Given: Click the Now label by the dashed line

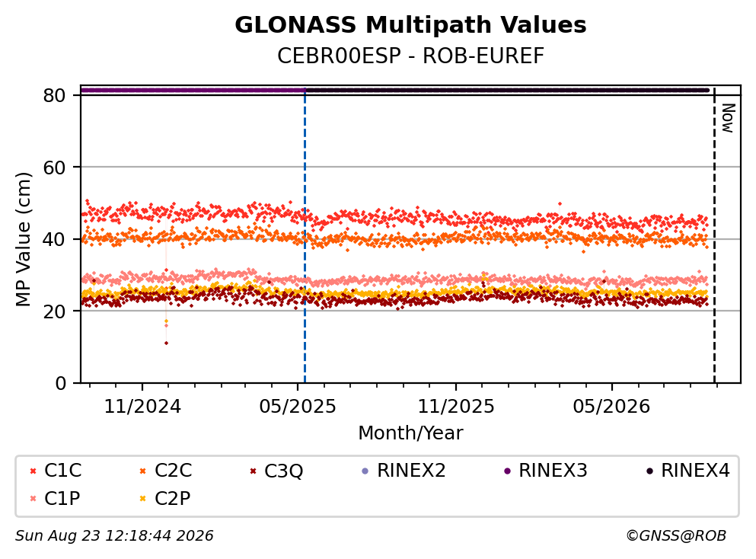Looking at the screenshot, I should [728, 118].
